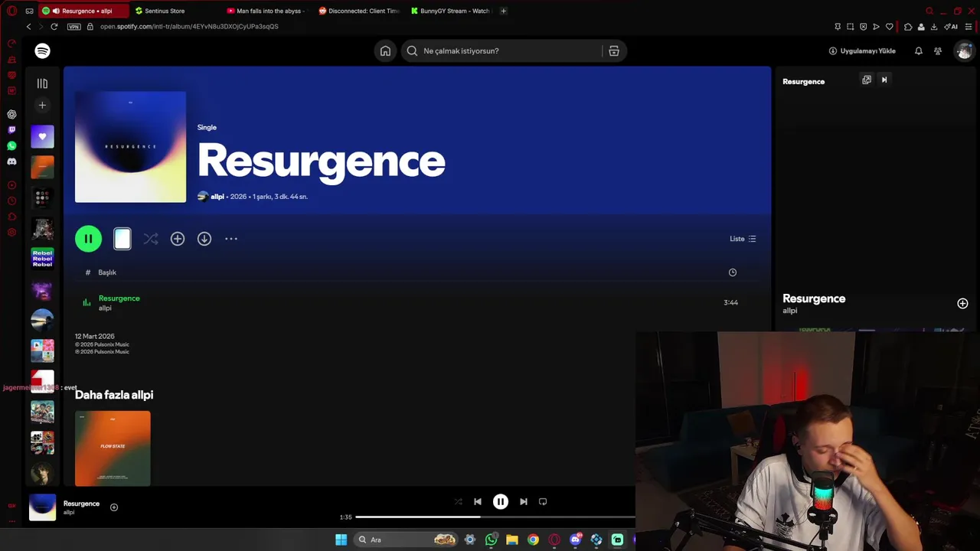This screenshot has height=551, width=980.
Task: Open the allpi artist link under the album title
Action: [x=217, y=197]
